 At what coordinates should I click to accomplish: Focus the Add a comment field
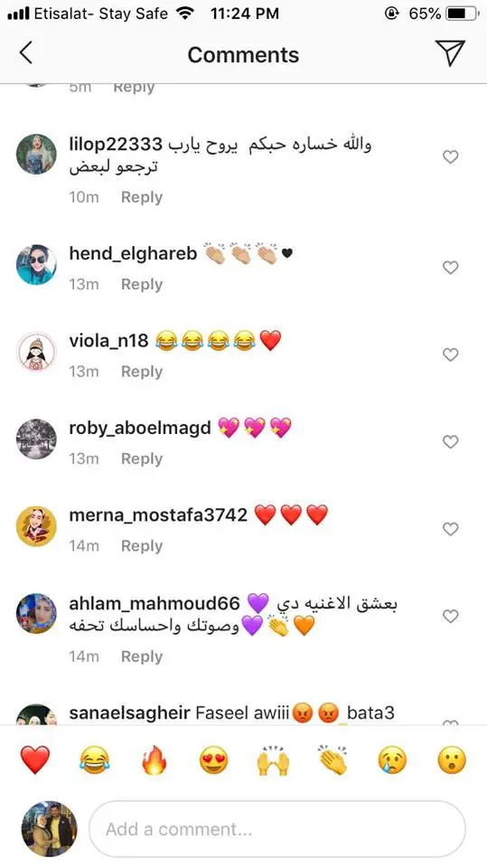coord(276,829)
